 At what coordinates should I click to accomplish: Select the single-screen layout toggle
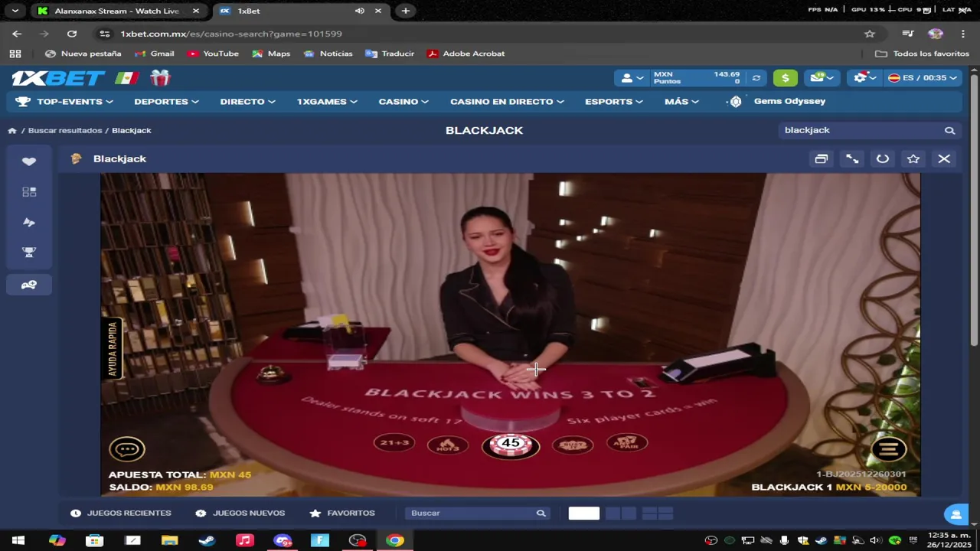[583, 514]
